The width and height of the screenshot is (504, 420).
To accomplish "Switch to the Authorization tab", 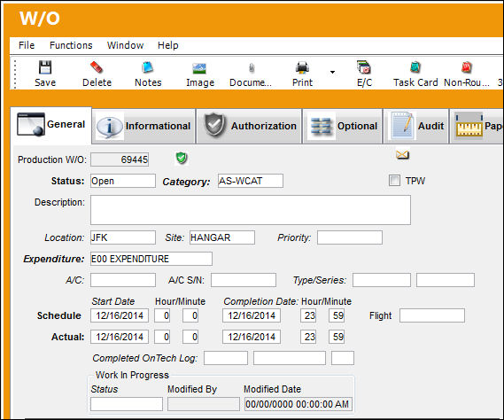I will pos(249,126).
